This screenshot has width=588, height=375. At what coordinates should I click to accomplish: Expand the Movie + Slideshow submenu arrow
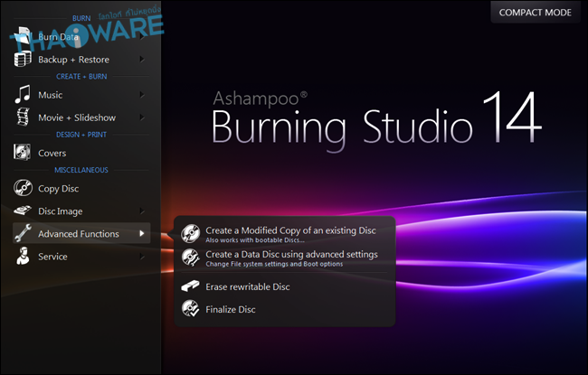click(x=142, y=117)
